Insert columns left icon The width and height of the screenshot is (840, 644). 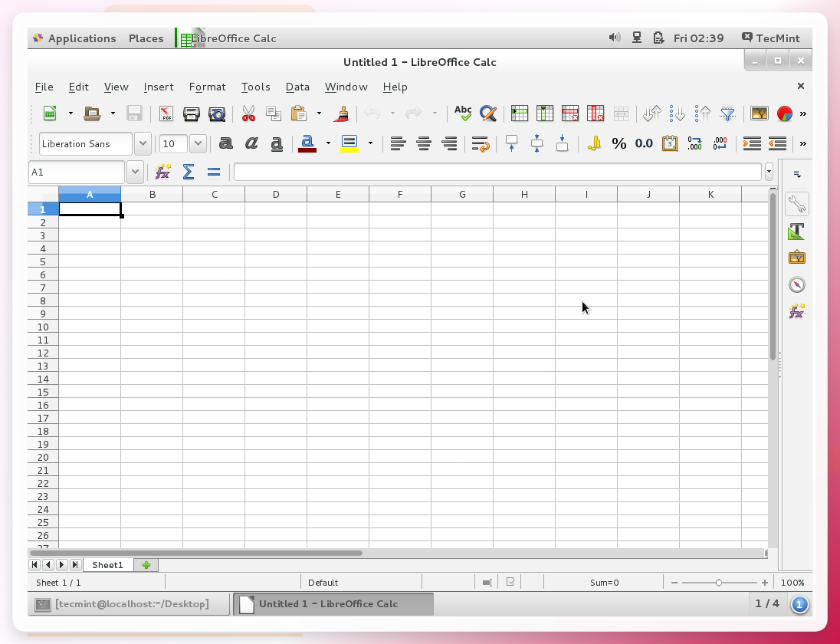pyautogui.click(x=545, y=113)
